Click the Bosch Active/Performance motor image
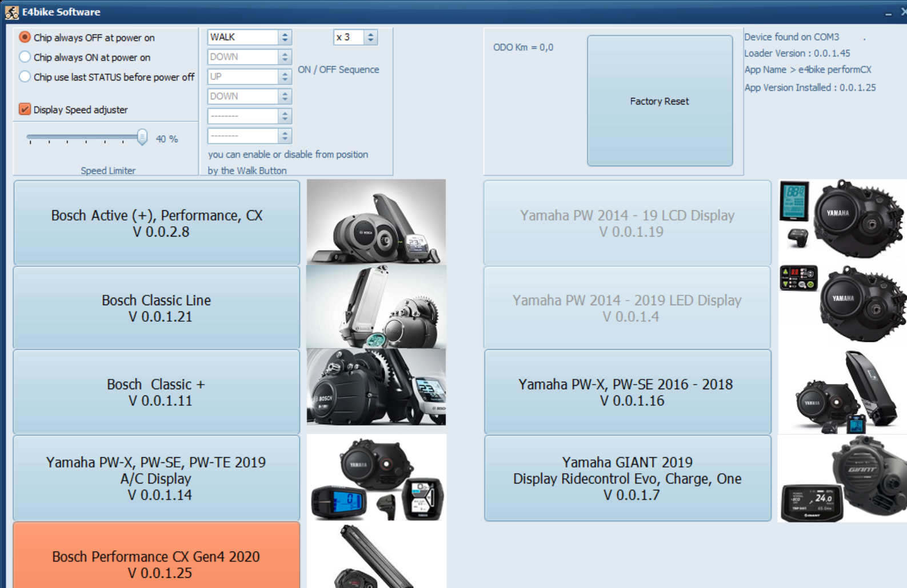This screenshot has width=907, height=588. 376,222
